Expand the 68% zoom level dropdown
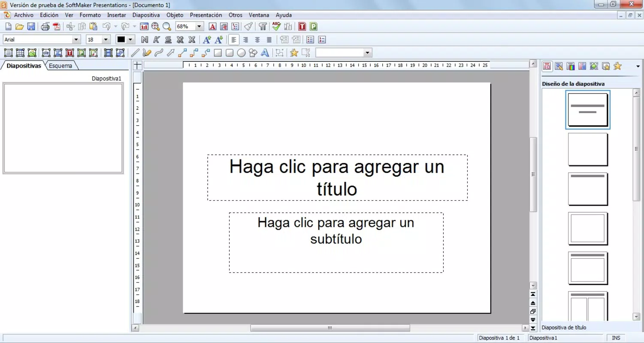Viewport: 644px width, 343px height. coord(200,27)
